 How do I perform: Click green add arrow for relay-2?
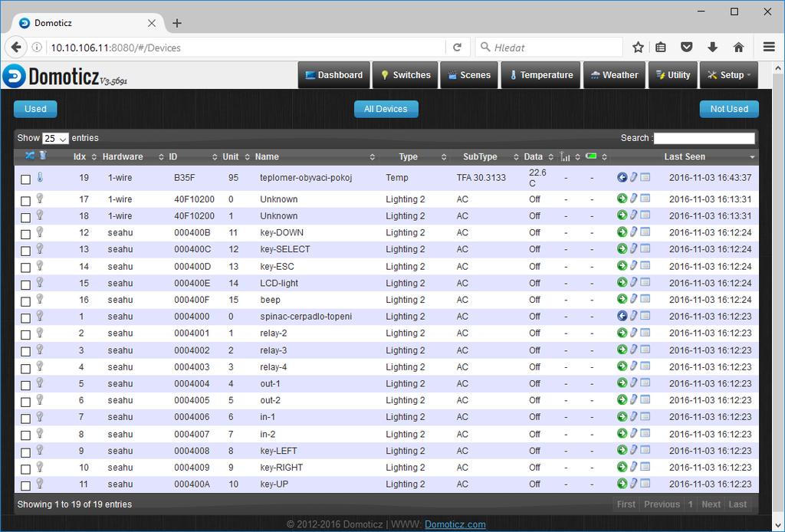pos(622,333)
